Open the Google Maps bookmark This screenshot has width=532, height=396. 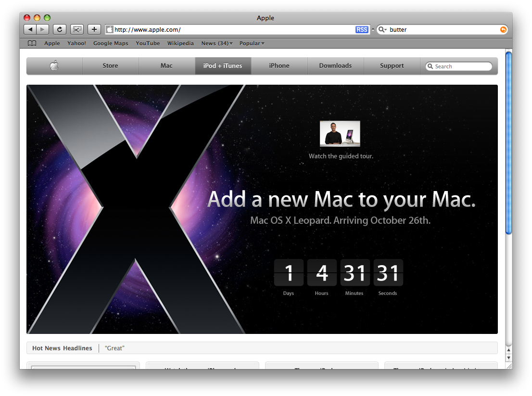point(111,43)
